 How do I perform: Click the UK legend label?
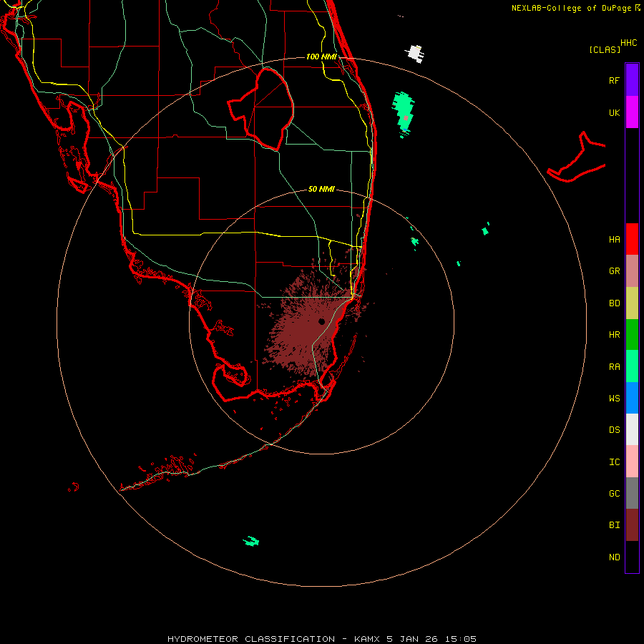(x=614, y=112)
